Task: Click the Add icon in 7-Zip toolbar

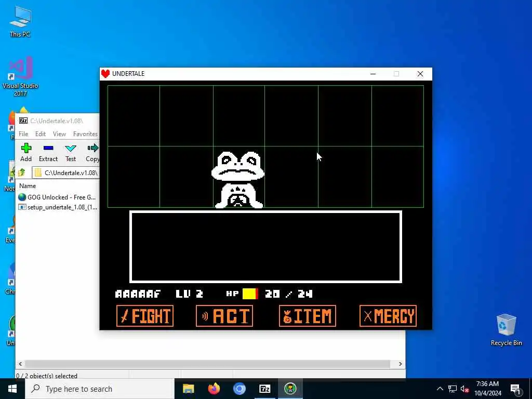Action: (x=26, y=148)
